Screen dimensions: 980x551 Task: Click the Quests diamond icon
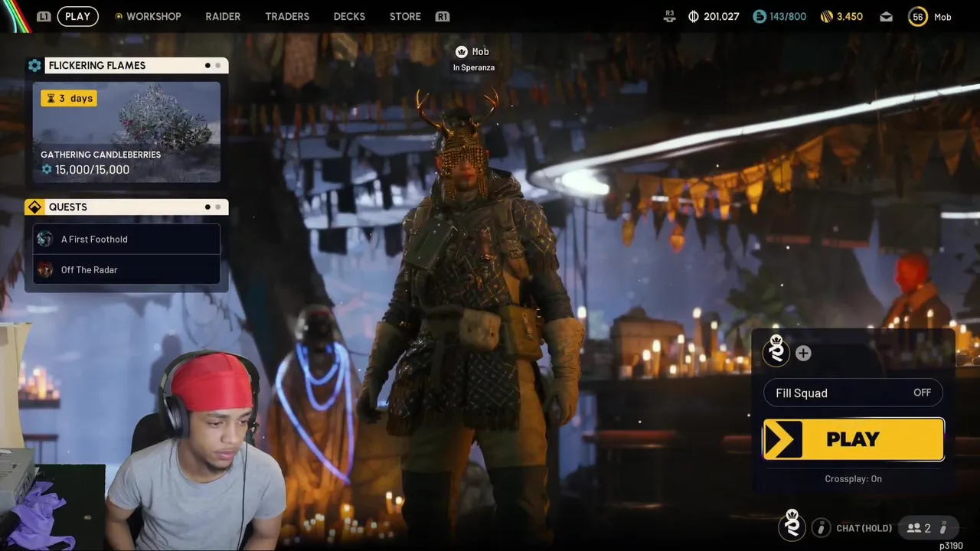(x=34, y=207)
